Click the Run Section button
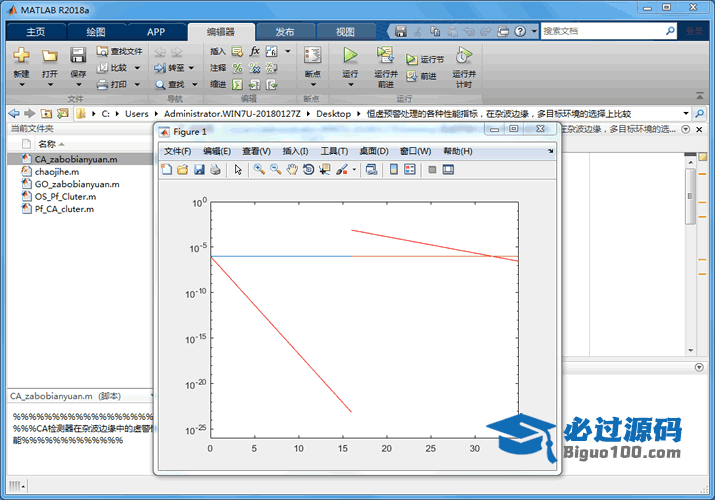The image size is (715, 500). (x=425, y=59)
